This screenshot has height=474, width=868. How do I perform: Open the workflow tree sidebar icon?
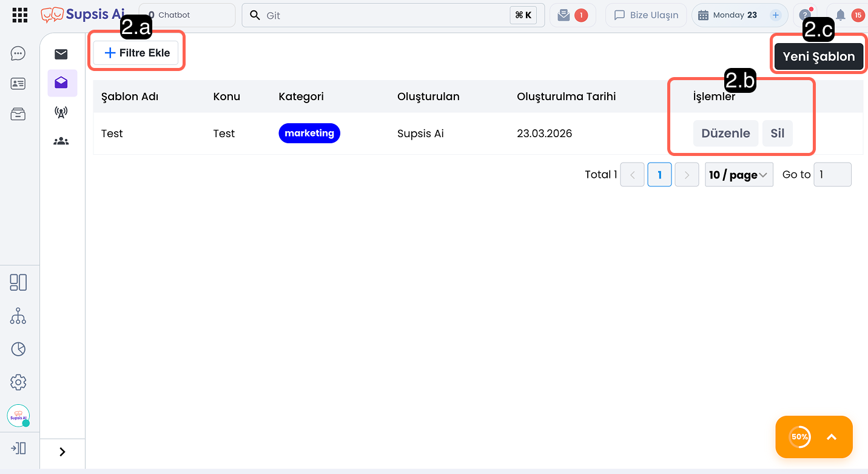18,316
